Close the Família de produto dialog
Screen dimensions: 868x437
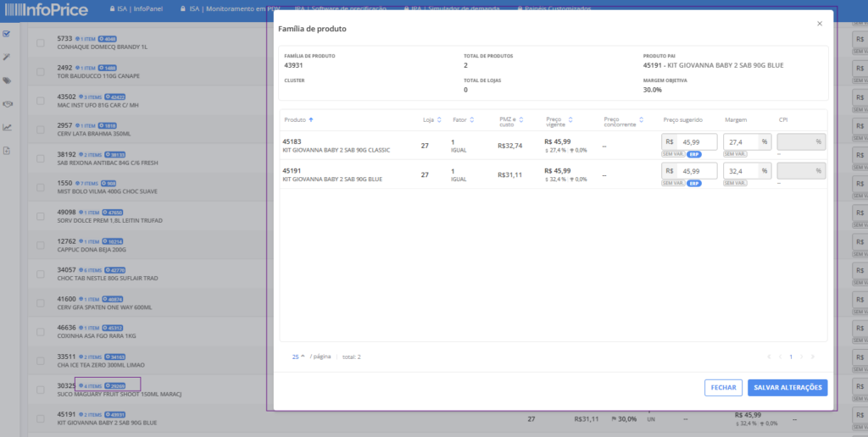click(x=820, y=24)
